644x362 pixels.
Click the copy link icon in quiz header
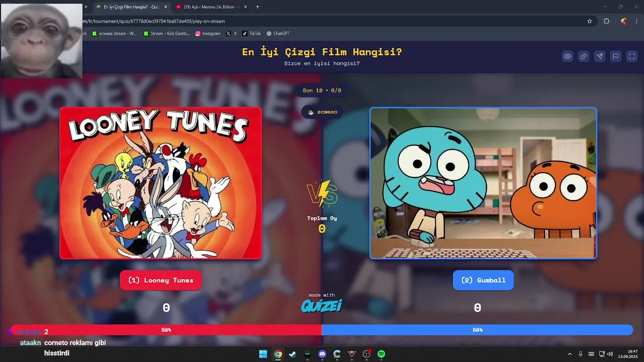tap(584, 56)
